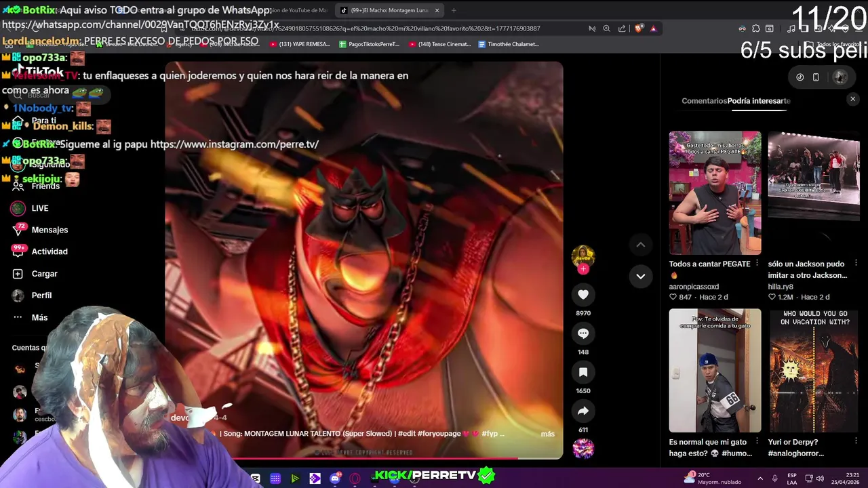The image size is (868, 488).
Task: Open the 'Todos a cantar PEGATE' video thumbnail
Action: tap(715, 193)
